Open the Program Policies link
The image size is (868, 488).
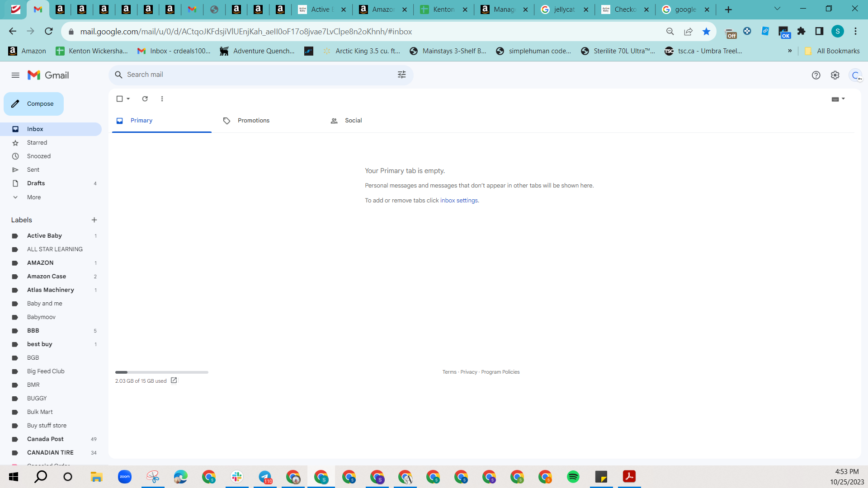pos(500,372)
